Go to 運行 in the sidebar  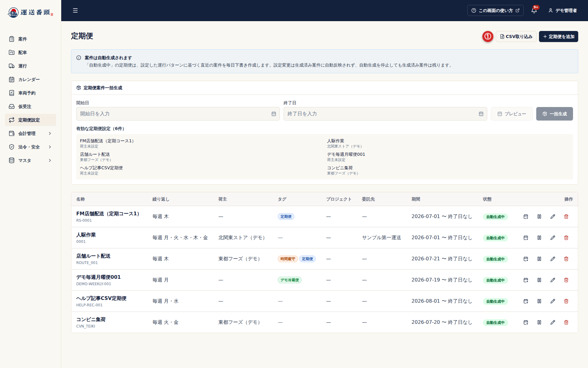point(30,66)
